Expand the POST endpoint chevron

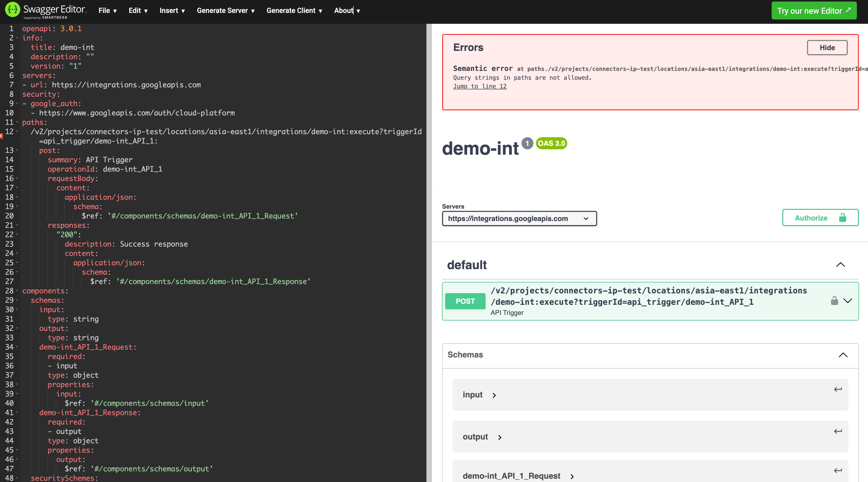coord(847,300)
